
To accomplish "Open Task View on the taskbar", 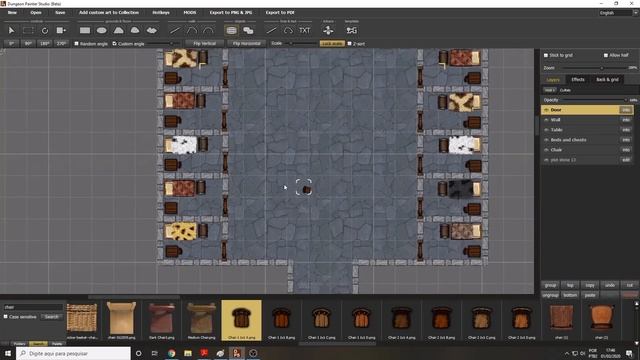I will (x=155, y=353).
